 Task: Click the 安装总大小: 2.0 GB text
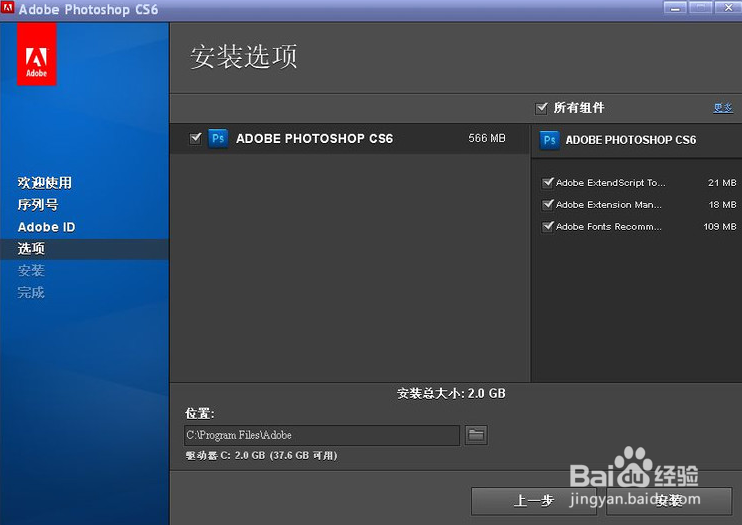pyautogui.click(x=451, y=393)
